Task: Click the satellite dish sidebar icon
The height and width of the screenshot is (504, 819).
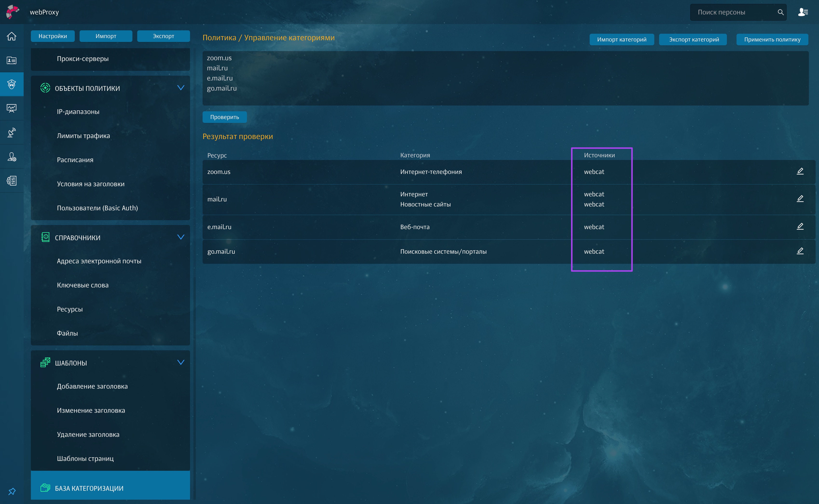Action: pos(12,132)
